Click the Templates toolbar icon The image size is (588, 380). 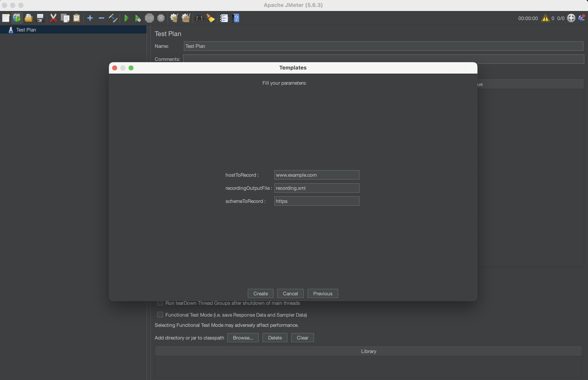pyautogui.click(x=17, y=18)
